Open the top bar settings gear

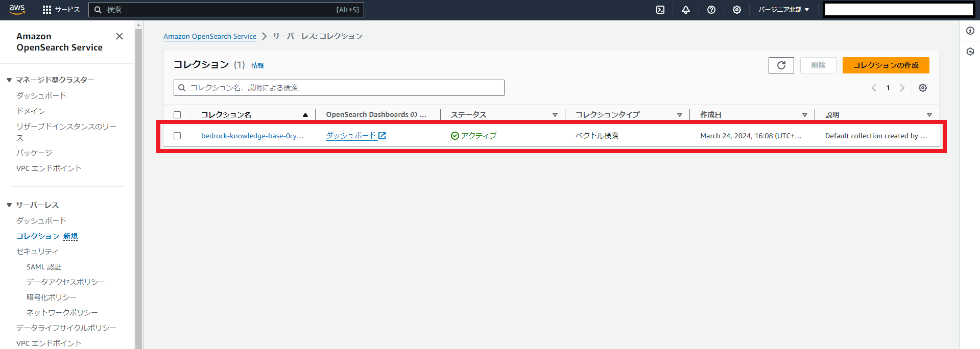click(x=737, y=10)
